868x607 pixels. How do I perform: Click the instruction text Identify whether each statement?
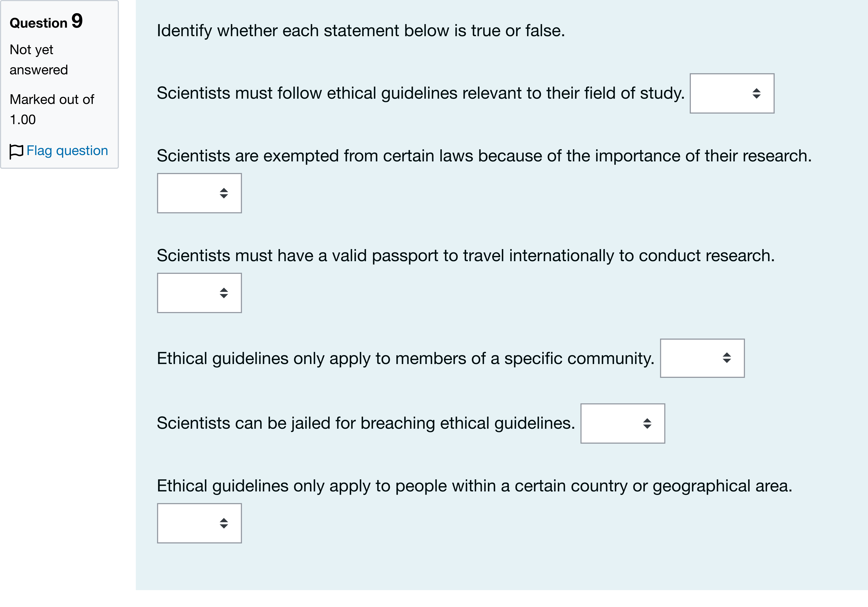(361, 31)
